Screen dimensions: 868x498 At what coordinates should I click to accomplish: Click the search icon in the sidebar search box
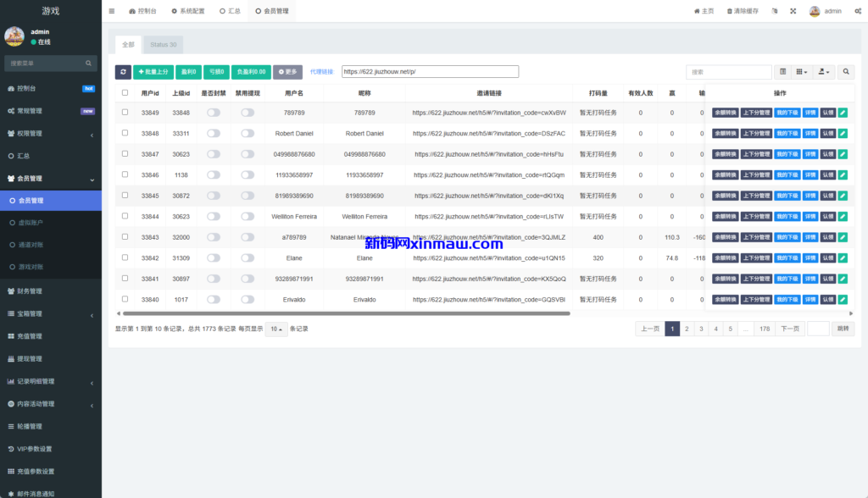tap(88, 63)
